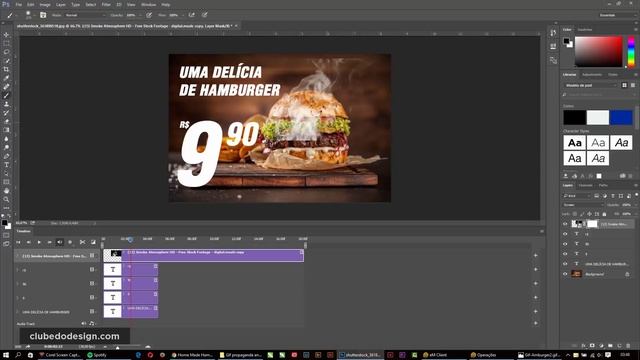The width and height of the screenshot is (640, 360).
Task: Add media to the Smoke Atmosphere track
Action: point(536,256)
